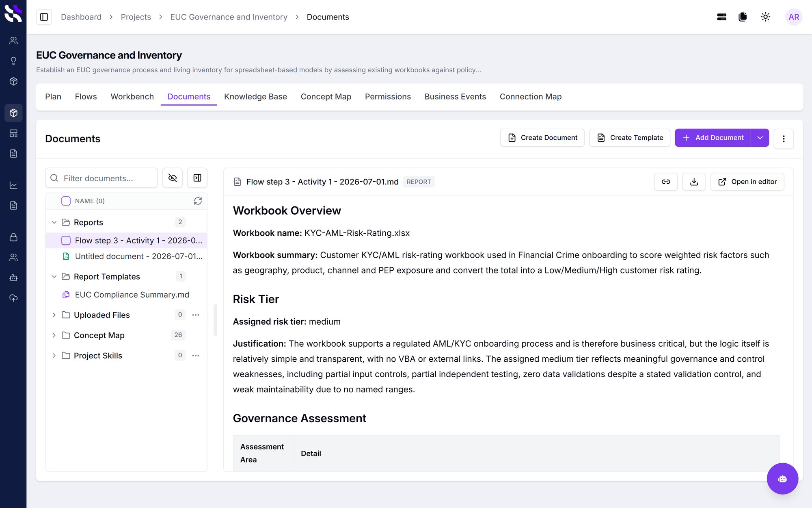Go to Projects breadcrumb
The height and width of the screenshot is (508, 812).
tap(136, 17)
